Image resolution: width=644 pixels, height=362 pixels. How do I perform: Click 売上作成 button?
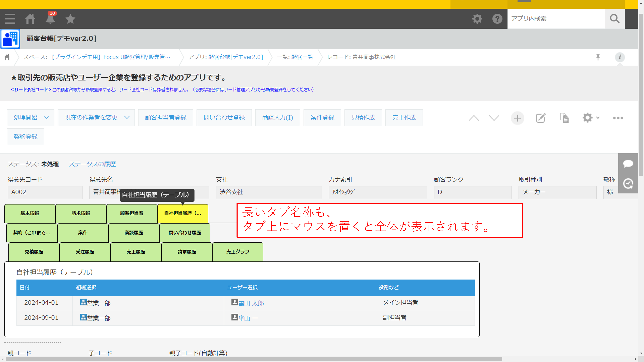[x=404, y=117]
